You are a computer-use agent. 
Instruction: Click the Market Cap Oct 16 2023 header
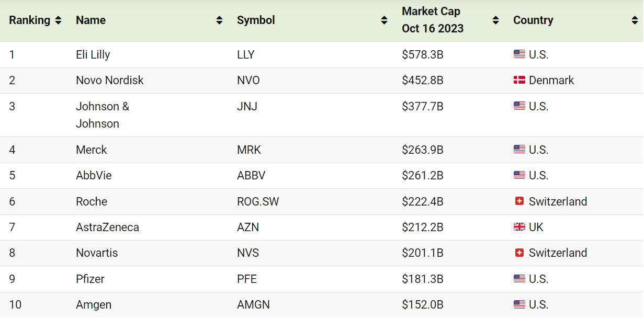433,20
